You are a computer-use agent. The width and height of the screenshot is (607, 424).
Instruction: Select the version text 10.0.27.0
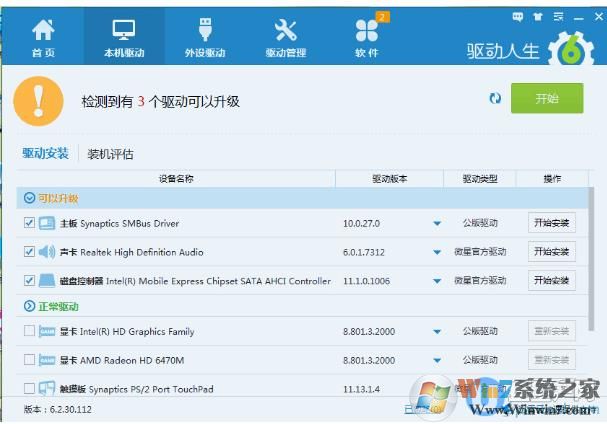[361, 223]
